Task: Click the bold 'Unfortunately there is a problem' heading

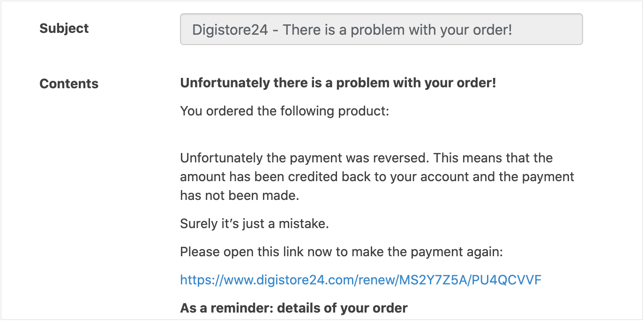Action: point(338,84)
